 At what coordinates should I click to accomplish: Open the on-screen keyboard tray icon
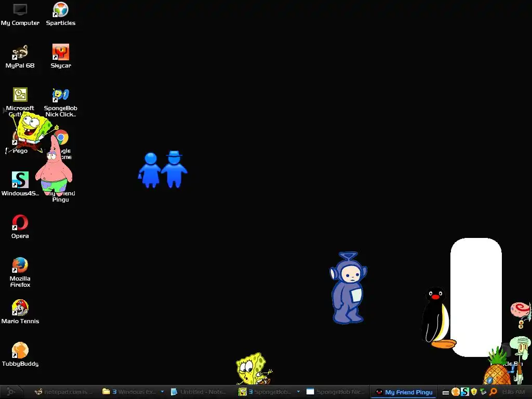click(x=446, y=392)
